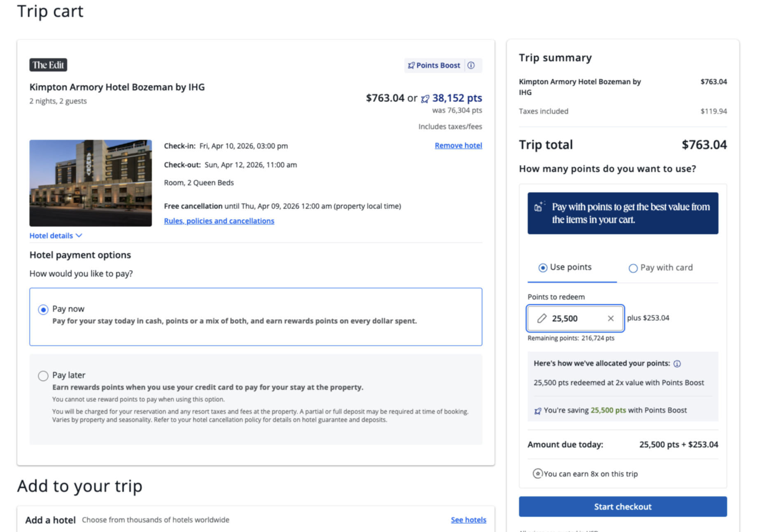783x532 pixels.
Task: Expand the Hotel details section
Action: tap(56, 236)
